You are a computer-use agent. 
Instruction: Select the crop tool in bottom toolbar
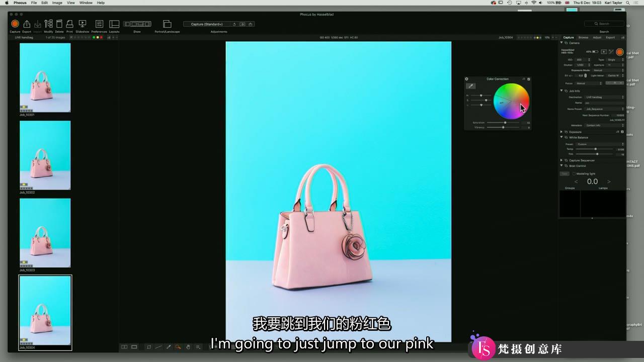[149, 347]
